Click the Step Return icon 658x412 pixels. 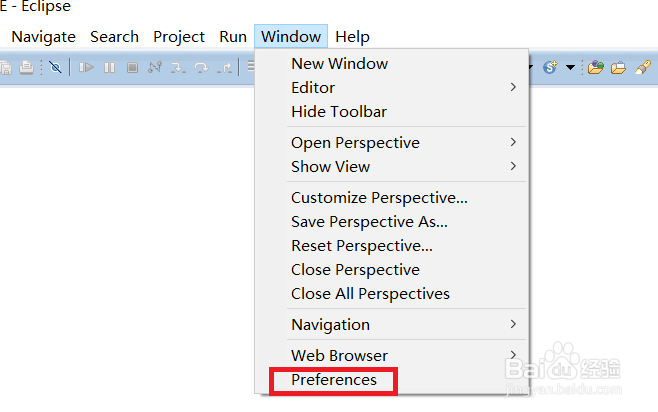coord(225,68)
